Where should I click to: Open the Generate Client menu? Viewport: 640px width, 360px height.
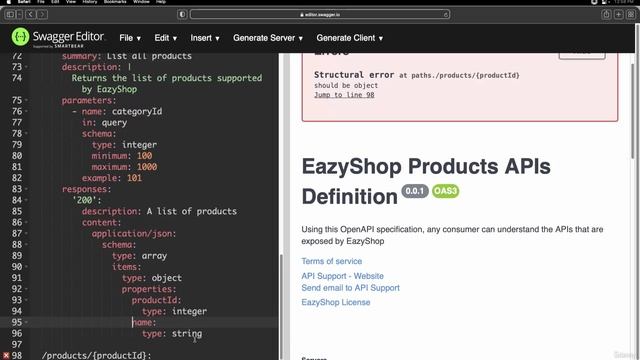[349, 38]
